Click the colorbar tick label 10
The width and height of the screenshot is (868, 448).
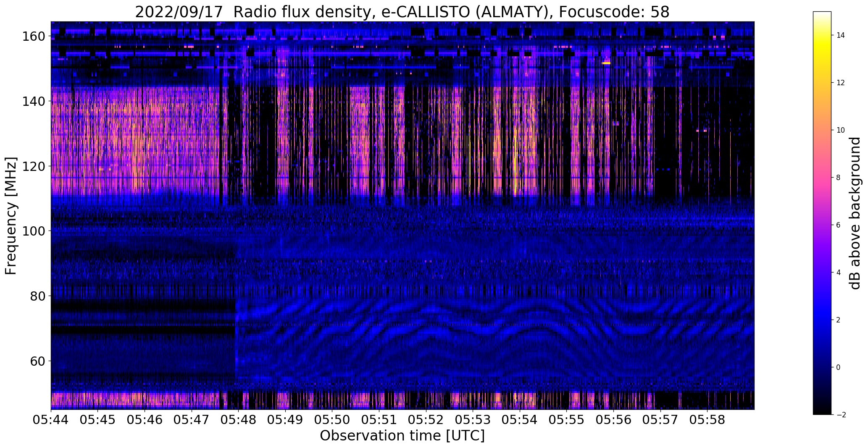(x=841, y=130)
